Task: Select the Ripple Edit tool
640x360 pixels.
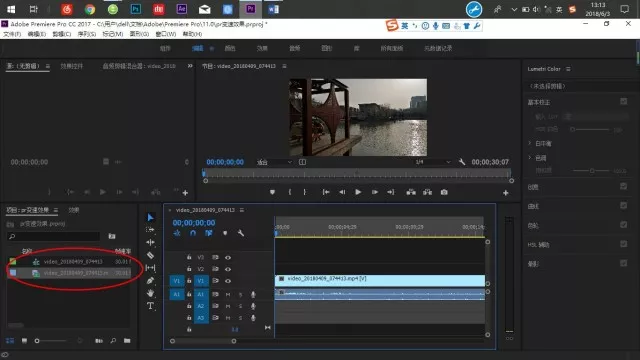Action: tap(150, 242)
